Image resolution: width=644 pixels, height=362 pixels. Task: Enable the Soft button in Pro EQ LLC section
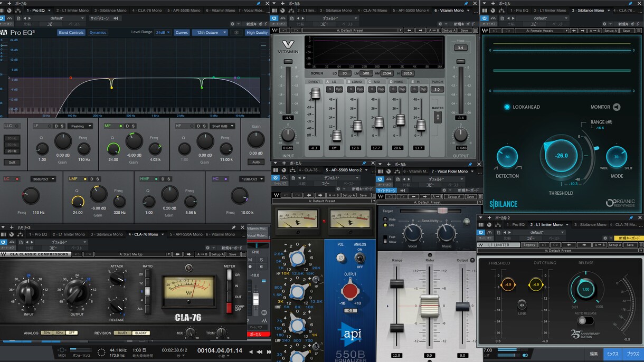click(12, 163)
